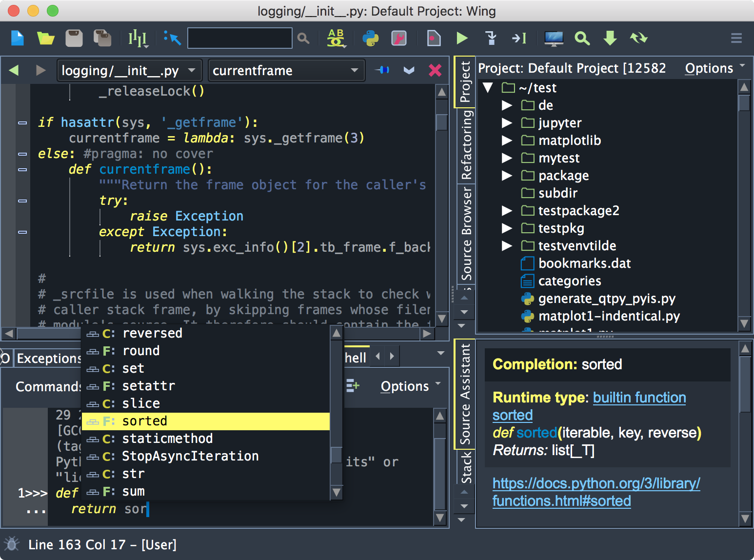Expand the testpackage2 folder
The image size is (754, 560).
(x=507, y=211)
